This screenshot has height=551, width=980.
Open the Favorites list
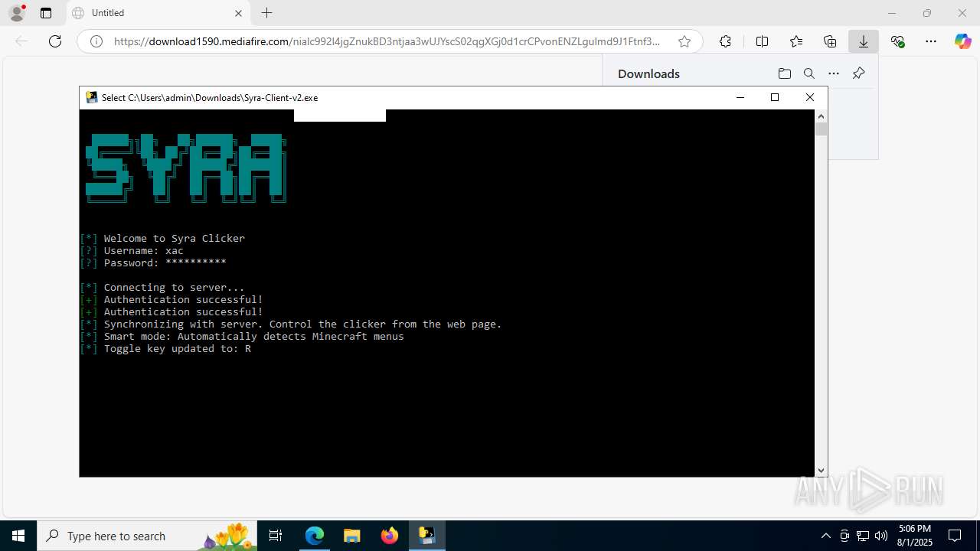pos(796,41)
